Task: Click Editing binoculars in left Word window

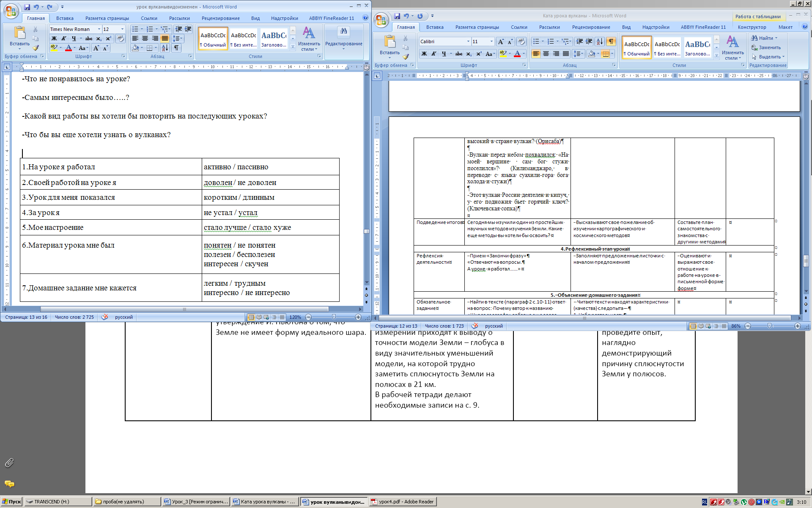Action: click(x=343, y=31)
